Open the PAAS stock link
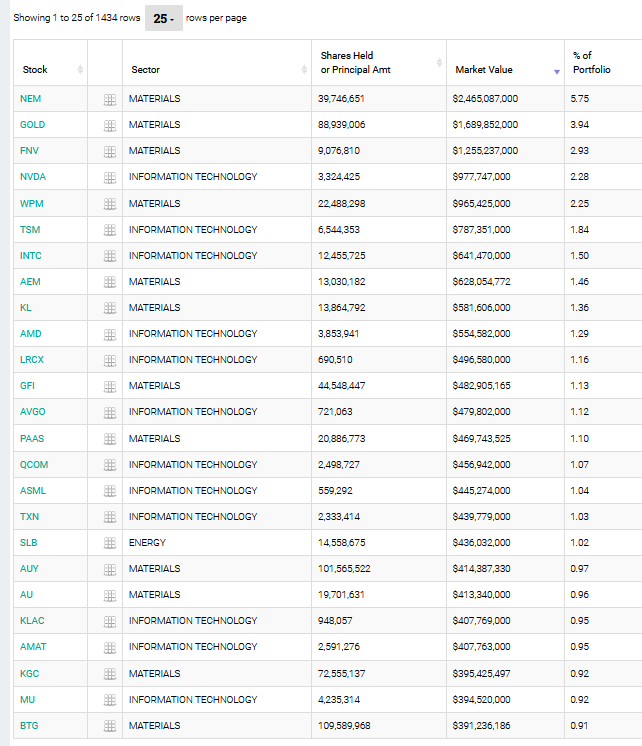Screen dimensions: 642x746 (x=32, y=439)
